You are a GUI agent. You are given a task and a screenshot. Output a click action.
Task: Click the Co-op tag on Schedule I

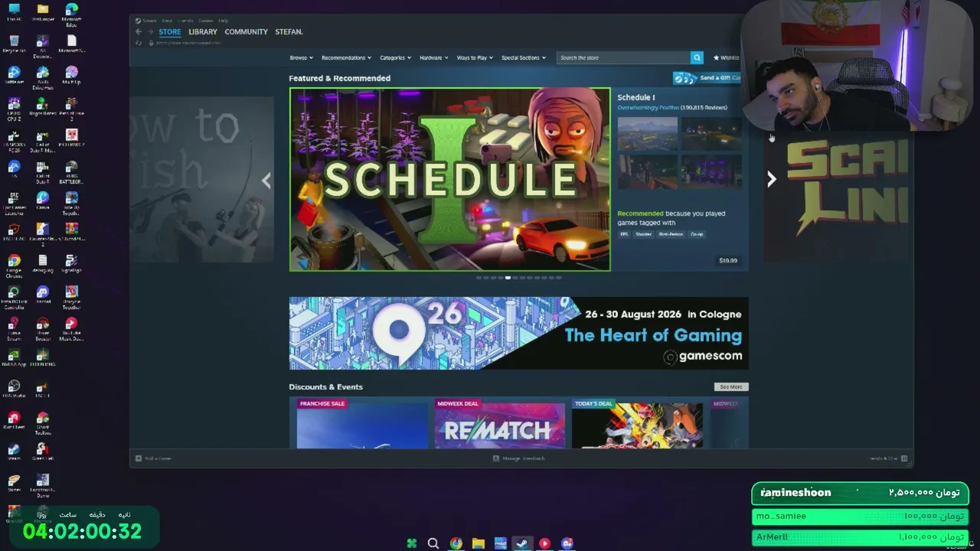696,234
